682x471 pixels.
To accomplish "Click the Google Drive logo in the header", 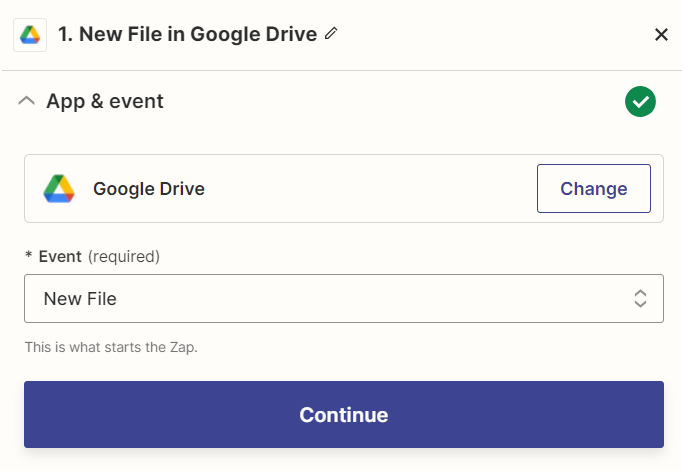I will (30, 35).
